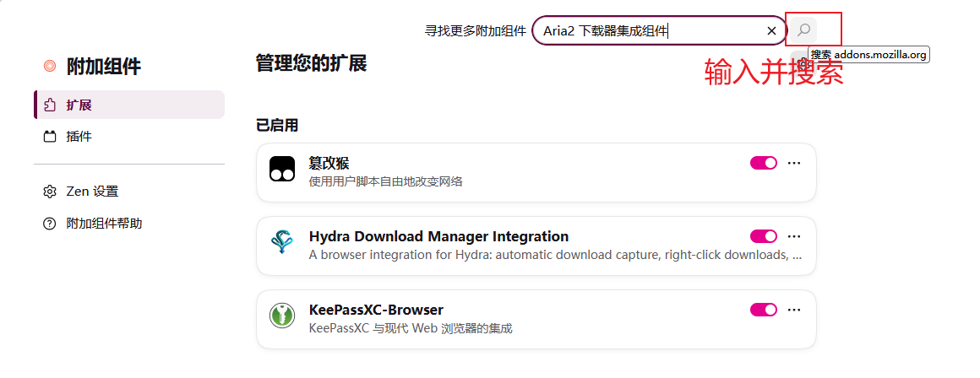Click the 插件 plugin icon
This screenshot has height=378, width=980.
click(50, 137)
